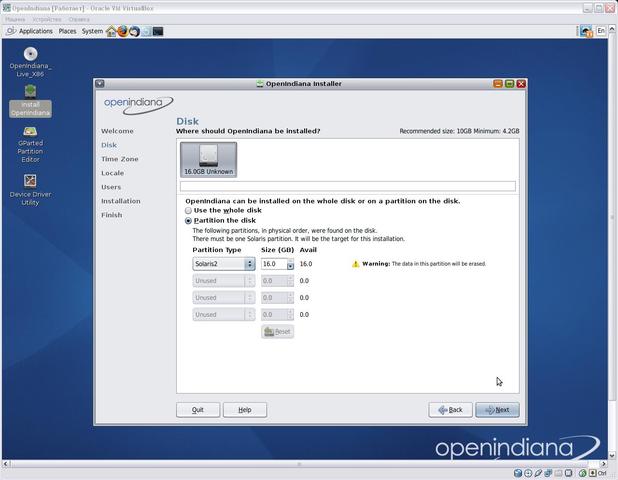Click second partition Unused type dropdown
Screen dimensions: 618x480
point(224,281)
